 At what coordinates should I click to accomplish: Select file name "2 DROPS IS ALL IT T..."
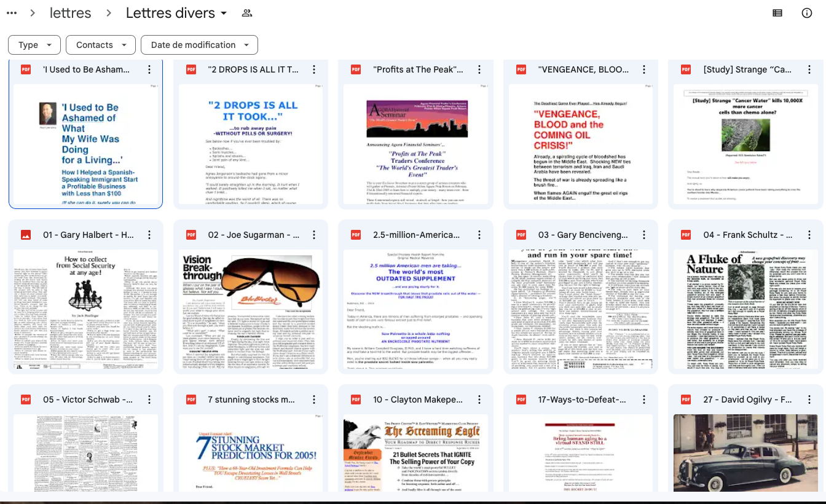253,70
